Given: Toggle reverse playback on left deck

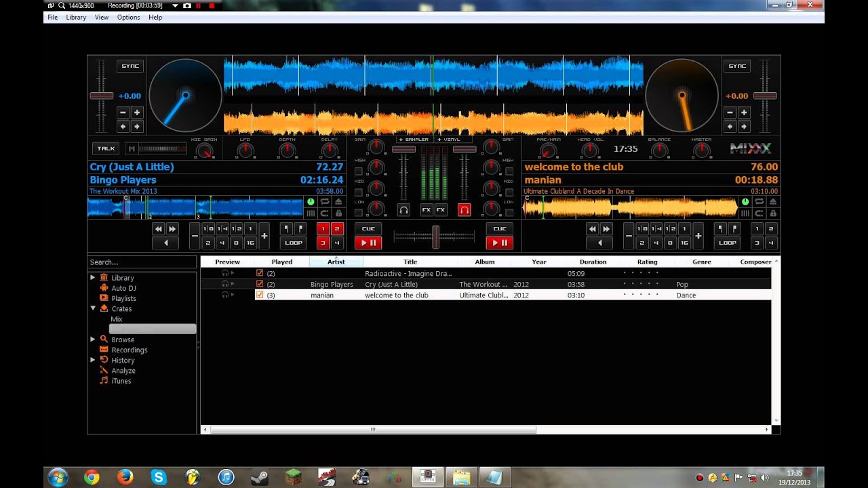Looking at the screenshot, I should pyautogui.click(x=165, y=243).
